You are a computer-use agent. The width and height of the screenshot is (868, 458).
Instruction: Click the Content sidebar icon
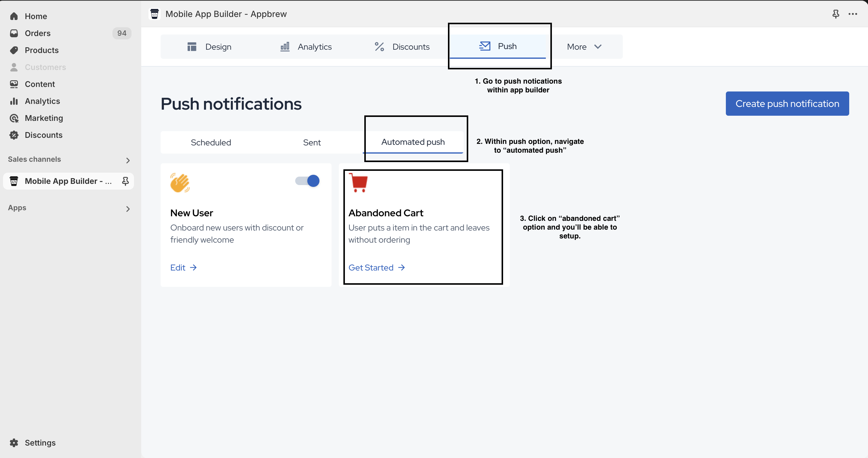coord(14,84)
